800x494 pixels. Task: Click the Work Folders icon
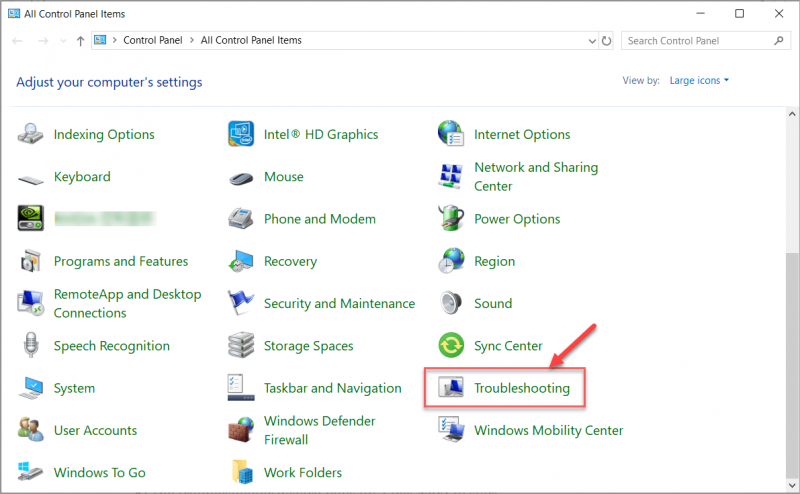[x=242, y=472]
